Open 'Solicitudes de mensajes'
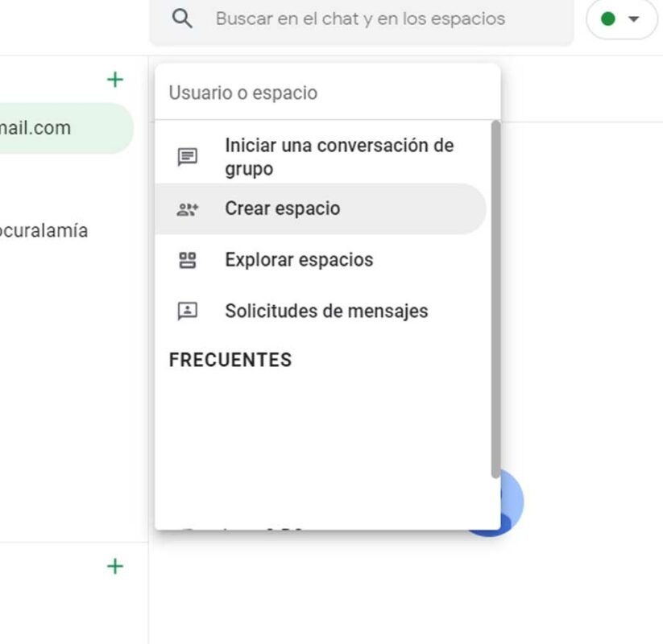This screenshot has width=663, height=644. pyautogui.click(x=326, y=312)
